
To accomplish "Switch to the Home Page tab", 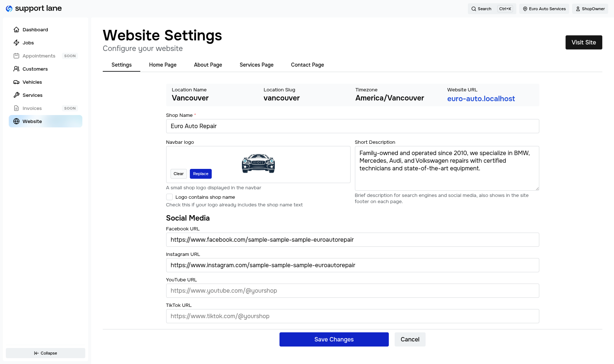I will [x=163, y=65].
